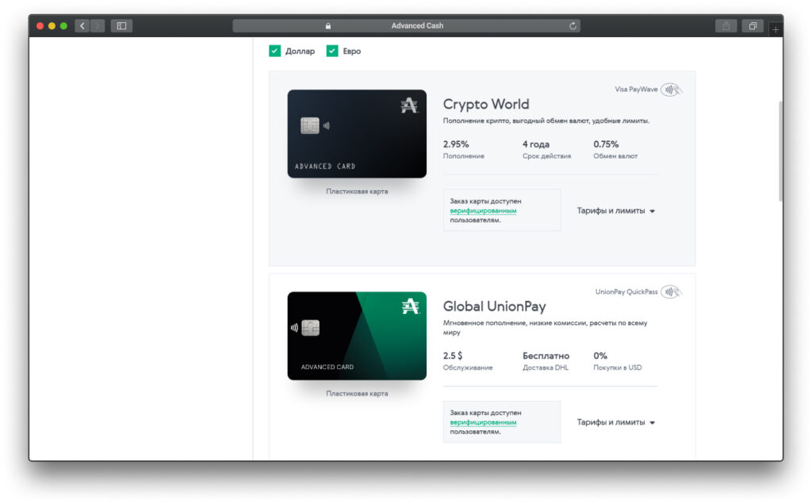This screenshot has height=504, width=812.
Task: Open верифицированным link under Crypto World
Action: [x=483, y=211]
